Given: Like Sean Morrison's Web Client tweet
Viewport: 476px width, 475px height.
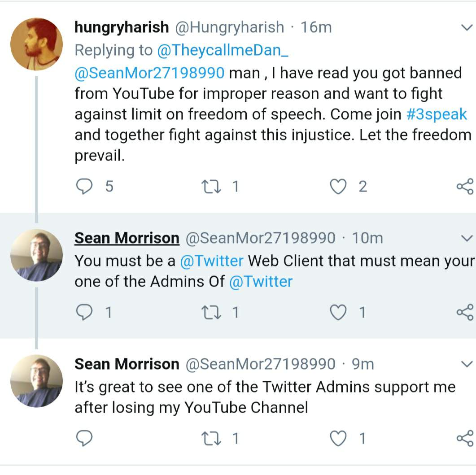Looking at the screenshot, I should coord(338,312).
